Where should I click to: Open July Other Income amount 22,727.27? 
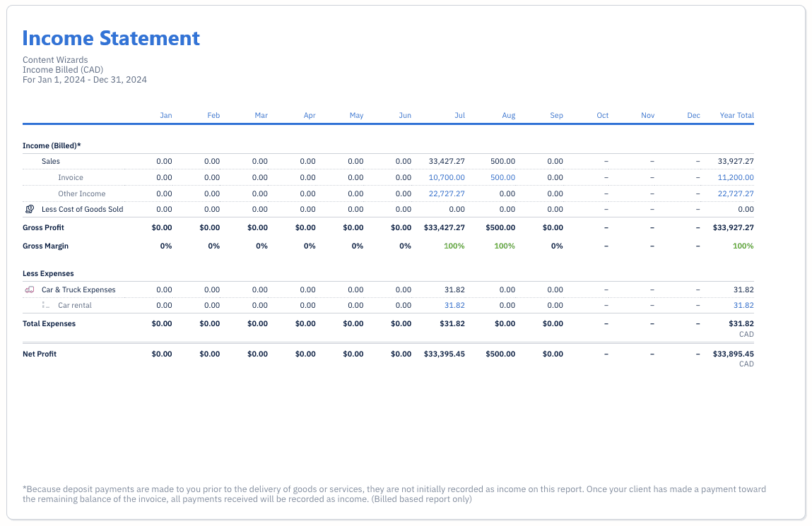click(x=447, y=193)
